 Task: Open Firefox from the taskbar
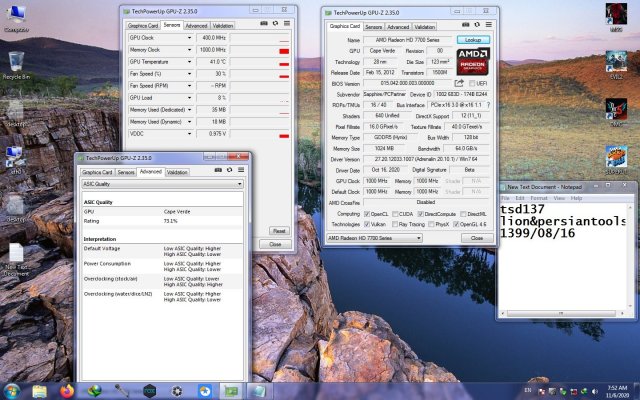[x=67, y=390]
